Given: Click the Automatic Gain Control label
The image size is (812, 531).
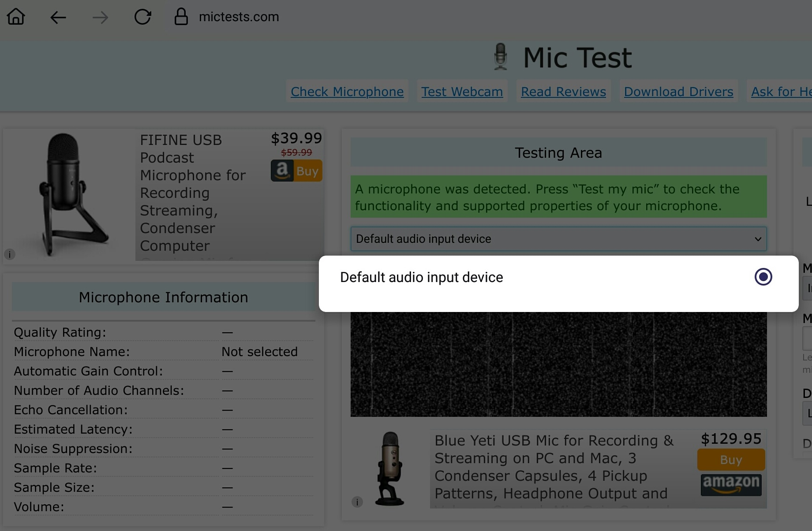Looking at the screenshot, I should [88, 371].
